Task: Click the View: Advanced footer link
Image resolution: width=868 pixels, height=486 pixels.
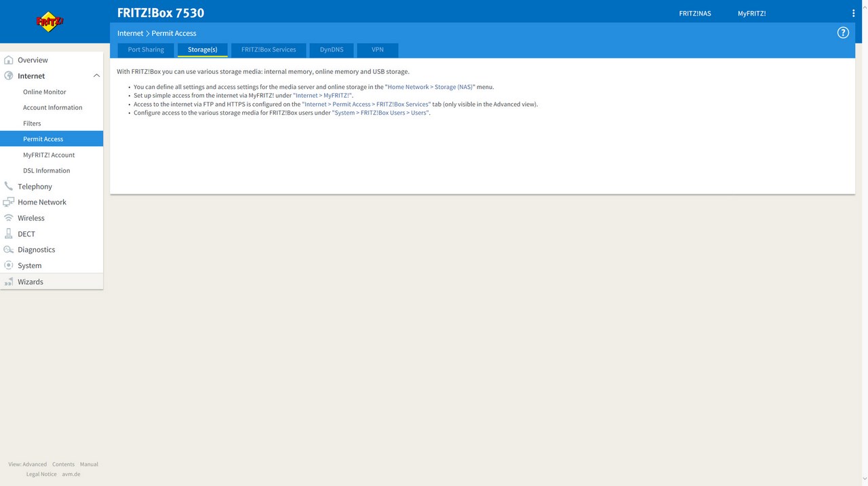Action: 28,464
